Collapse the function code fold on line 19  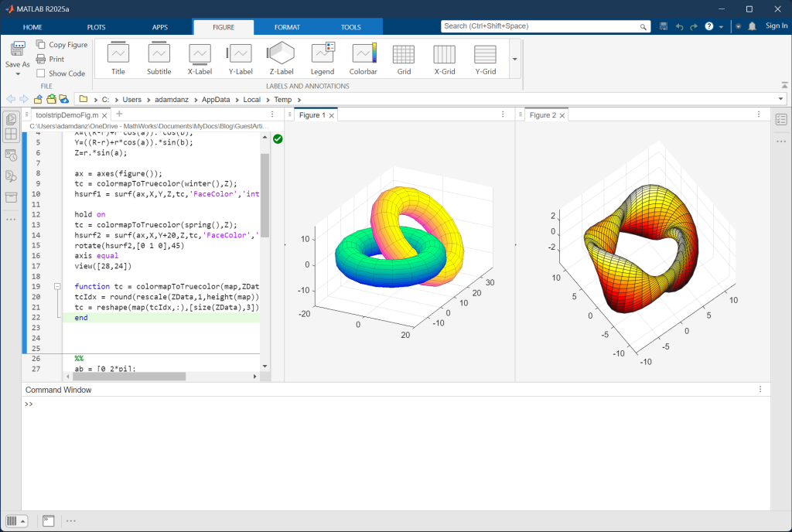click(57, 287)
